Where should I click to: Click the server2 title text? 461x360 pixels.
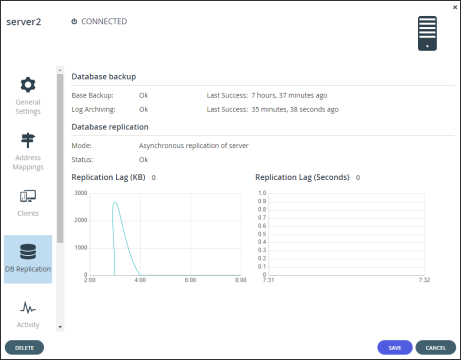pos(24,22)
